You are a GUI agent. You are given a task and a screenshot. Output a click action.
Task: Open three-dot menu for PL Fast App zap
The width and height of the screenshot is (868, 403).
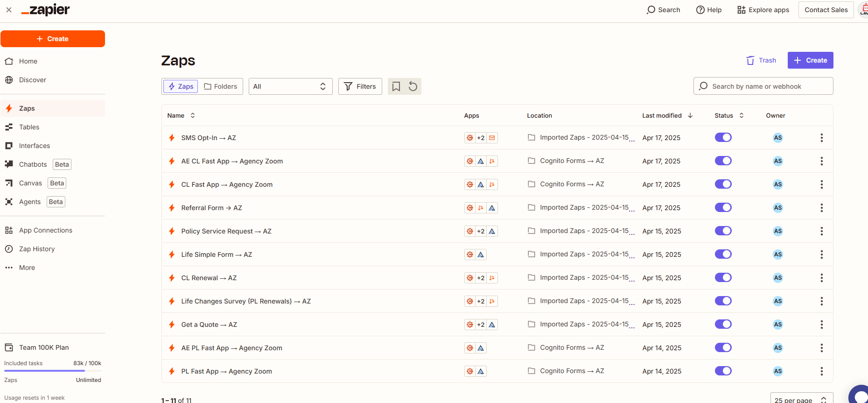click(821, 371)
